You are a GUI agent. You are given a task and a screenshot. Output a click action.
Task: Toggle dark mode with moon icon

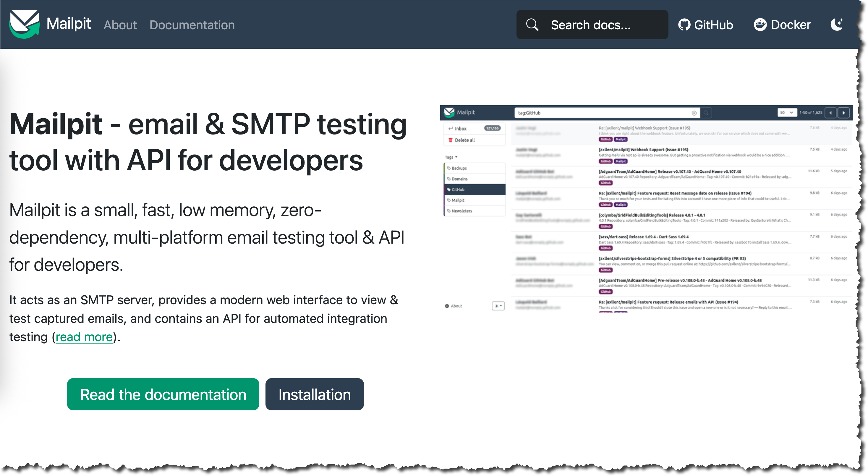837,25
